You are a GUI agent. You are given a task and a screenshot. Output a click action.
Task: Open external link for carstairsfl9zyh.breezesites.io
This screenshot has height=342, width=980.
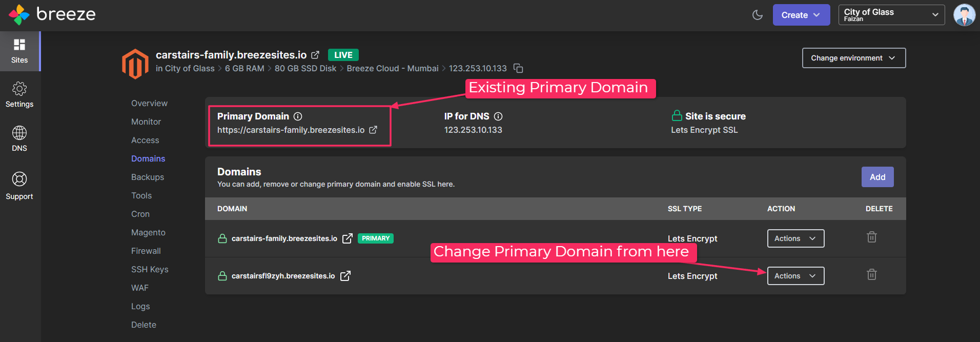click(x=345, y=276)
